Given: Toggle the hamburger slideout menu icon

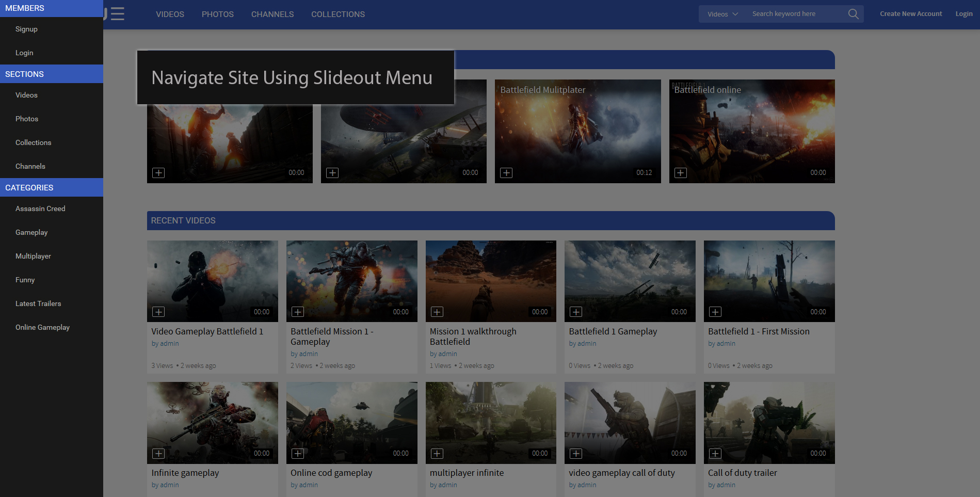Looking at the screenshot, I should click(x=117, y=14).
